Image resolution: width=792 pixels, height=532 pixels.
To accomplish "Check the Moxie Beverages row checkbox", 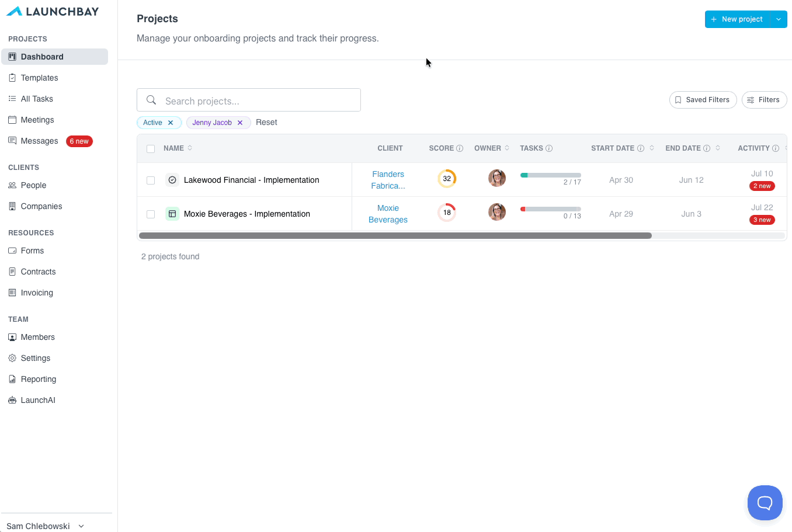I will click(x=151, y=214).
